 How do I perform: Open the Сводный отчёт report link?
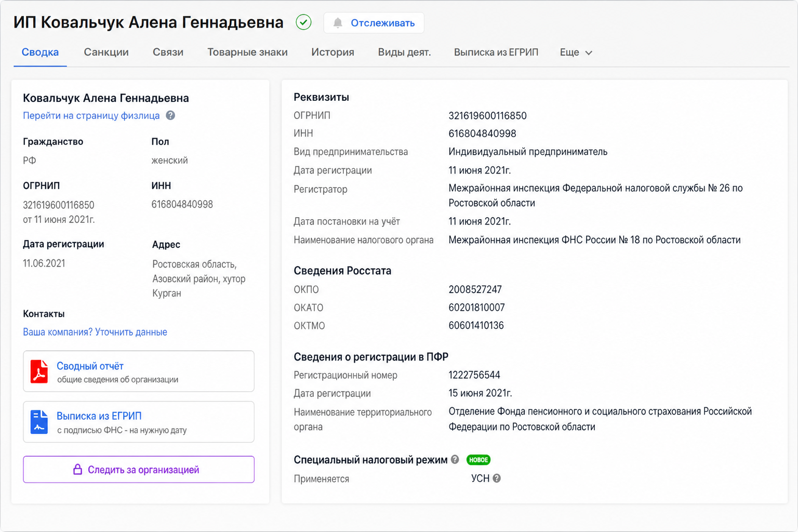click(x=90, y=366)
